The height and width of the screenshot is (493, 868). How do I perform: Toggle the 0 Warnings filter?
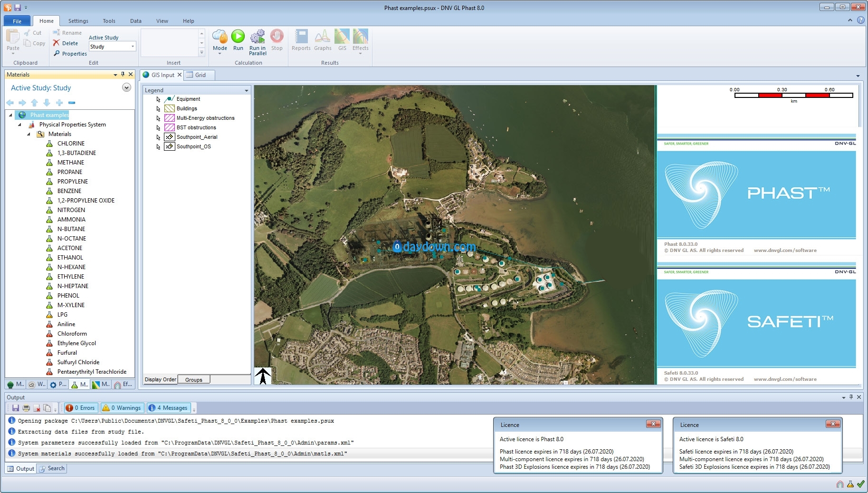(x=122, y=408)
